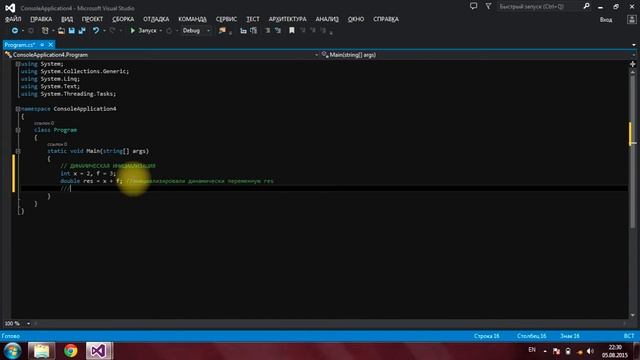The width and height of the screenshot is (640, 360).
Task: Click the Save All icon
Action: click(x=82, y=31)
